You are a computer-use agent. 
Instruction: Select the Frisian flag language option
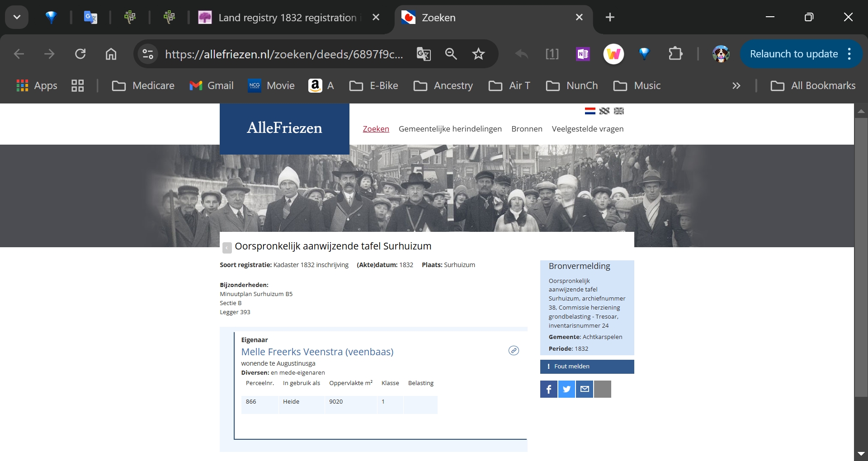click(604, 111)
